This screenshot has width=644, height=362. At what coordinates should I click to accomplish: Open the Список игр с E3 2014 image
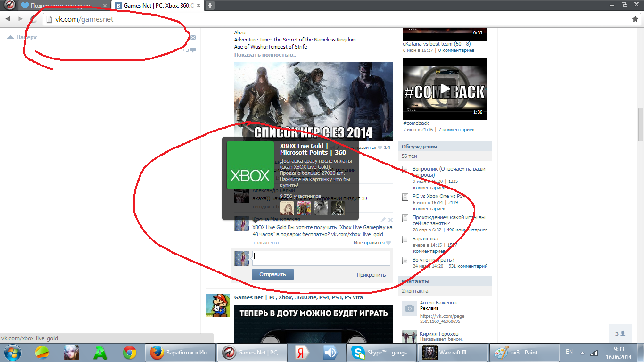[314, 101]
